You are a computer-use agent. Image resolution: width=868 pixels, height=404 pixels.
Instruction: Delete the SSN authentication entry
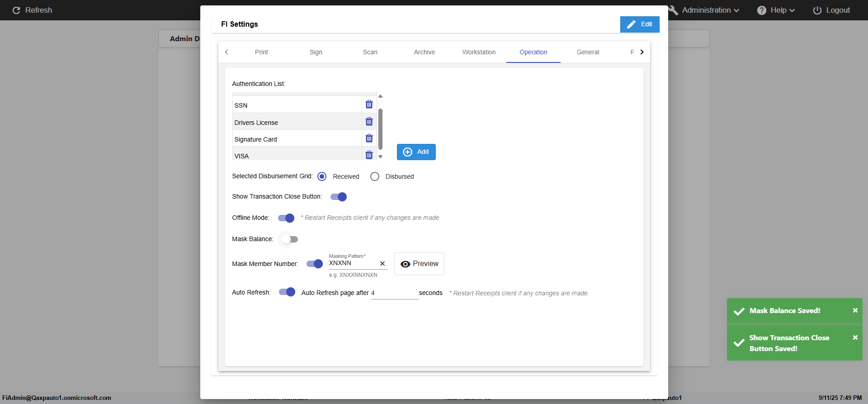(x=369, y=105)
